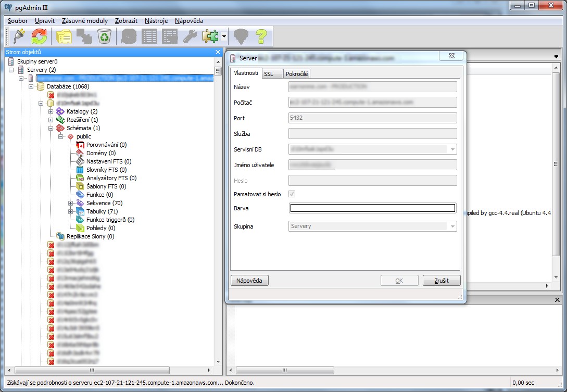Close the Strom objektů panel
The width and height of the screenshot is (567, 392).
pos(218,52)
